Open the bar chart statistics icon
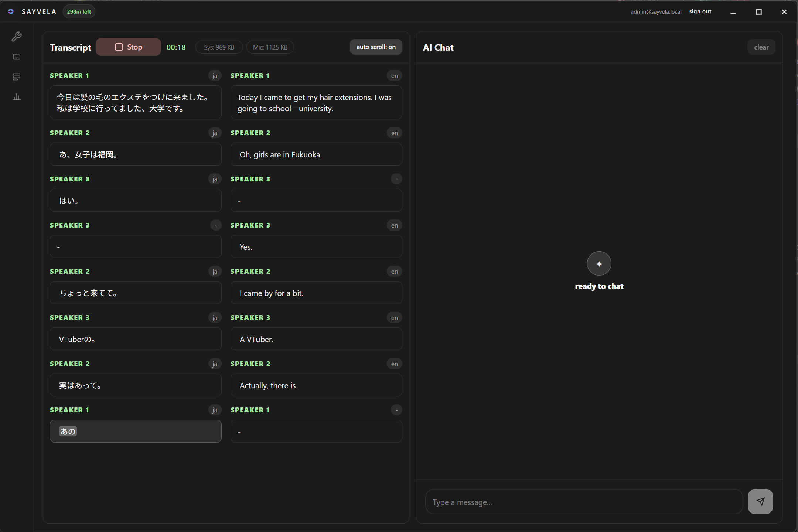 tap(17, 97)
